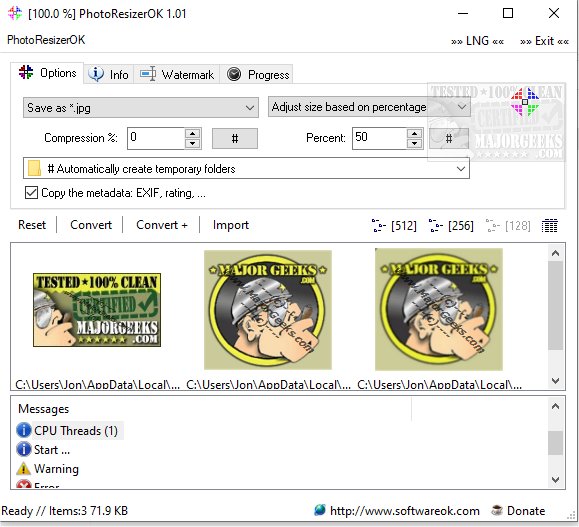This screenshot has width=579, height=527.
Task: Click the Exit menu item
Action: tap(544, 41)
